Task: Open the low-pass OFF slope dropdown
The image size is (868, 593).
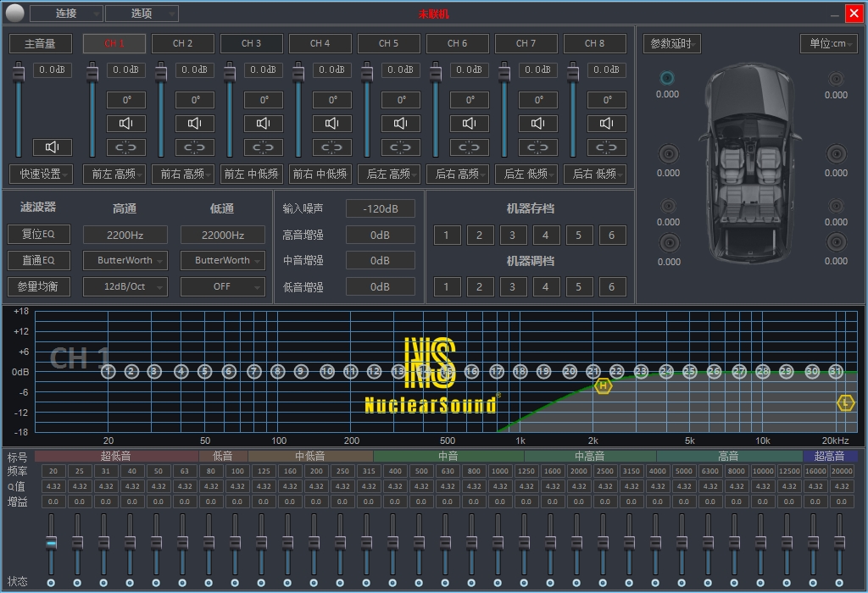Action: (x=223, y=286)
